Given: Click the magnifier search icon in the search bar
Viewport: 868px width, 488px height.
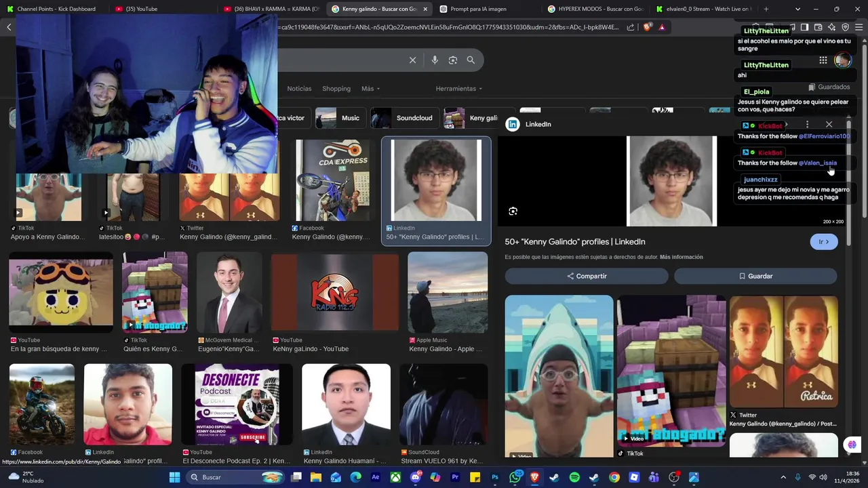Looking at the screenshot, I should 471,60.
